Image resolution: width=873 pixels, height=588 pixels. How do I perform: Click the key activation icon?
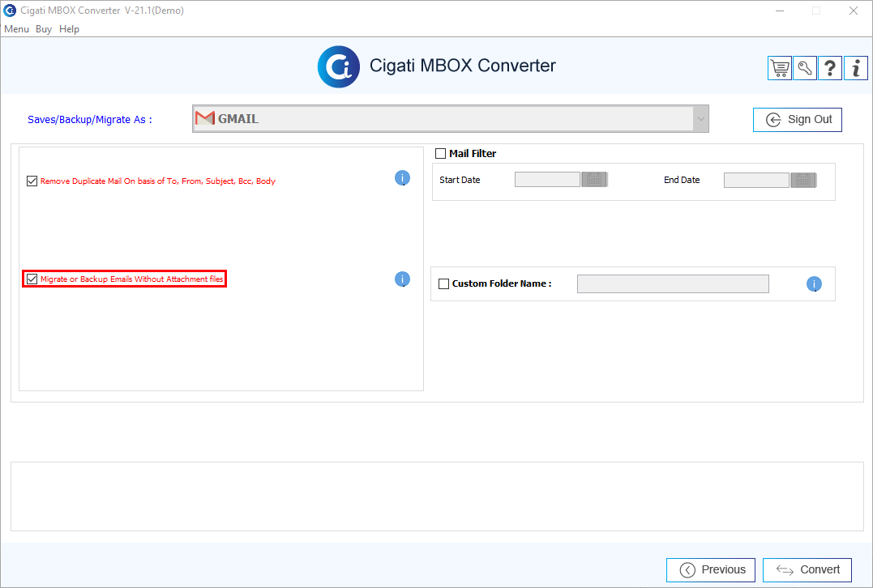(805, 68)
